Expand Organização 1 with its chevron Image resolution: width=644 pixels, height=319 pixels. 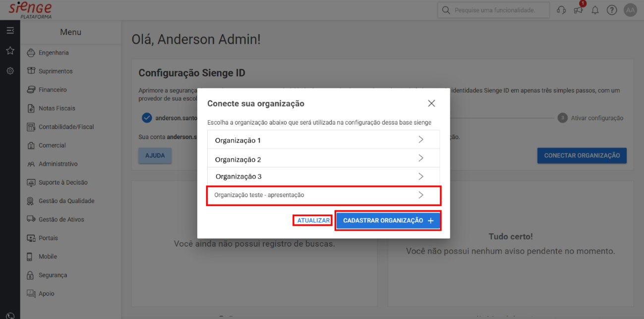pos(421,139)
